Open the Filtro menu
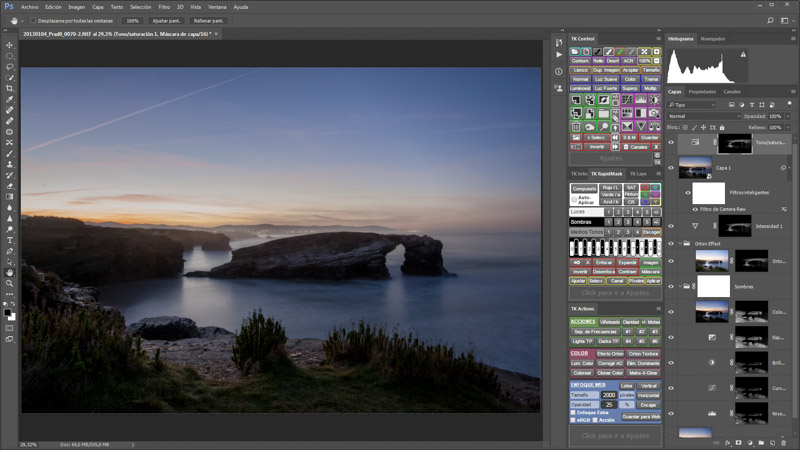This screenshot has width=800, height=450. click(166, 6)
